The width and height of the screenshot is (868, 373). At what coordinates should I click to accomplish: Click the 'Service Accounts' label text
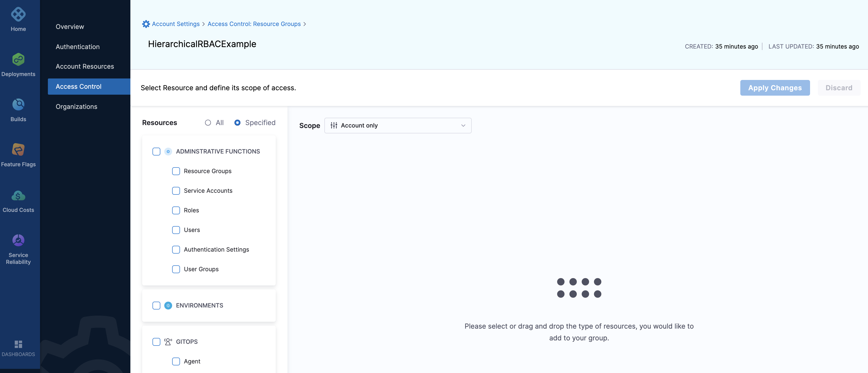[208, 191]
